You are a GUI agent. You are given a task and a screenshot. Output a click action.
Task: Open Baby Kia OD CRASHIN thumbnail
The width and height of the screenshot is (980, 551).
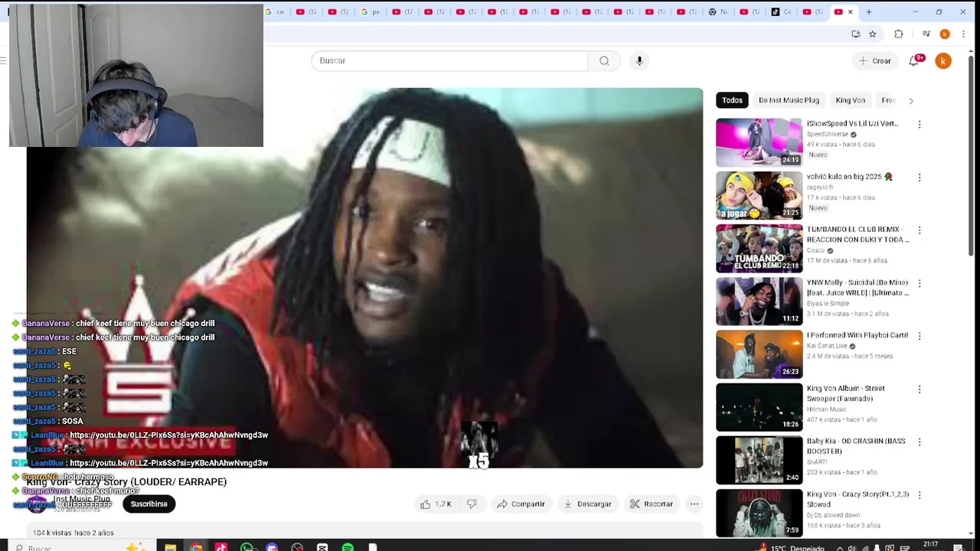(x=759, y=459)
